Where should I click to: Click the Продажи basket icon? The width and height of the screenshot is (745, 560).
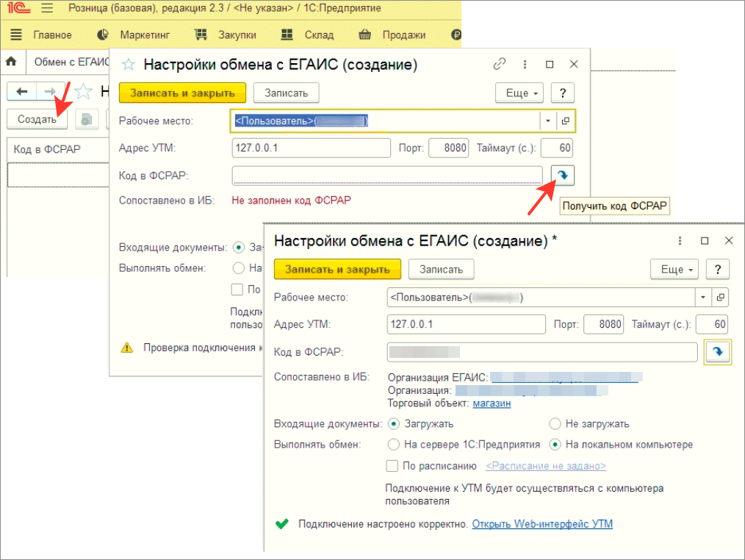coord(365,35)
